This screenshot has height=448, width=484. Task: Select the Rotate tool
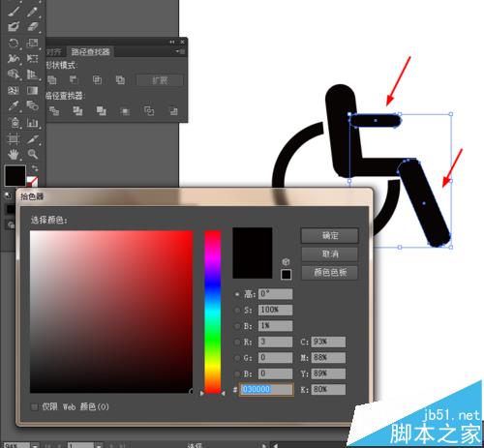point(14,43)
